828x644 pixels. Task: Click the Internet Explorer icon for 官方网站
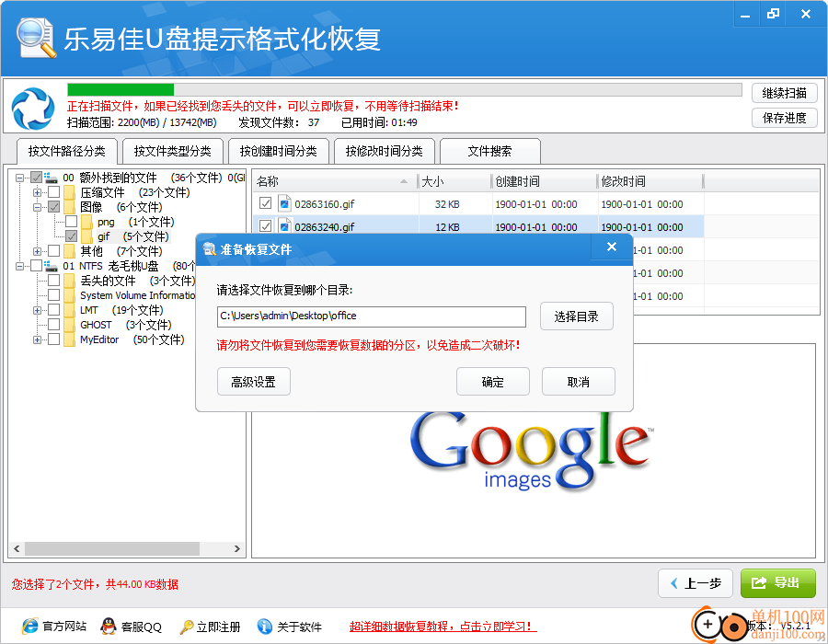30,627
